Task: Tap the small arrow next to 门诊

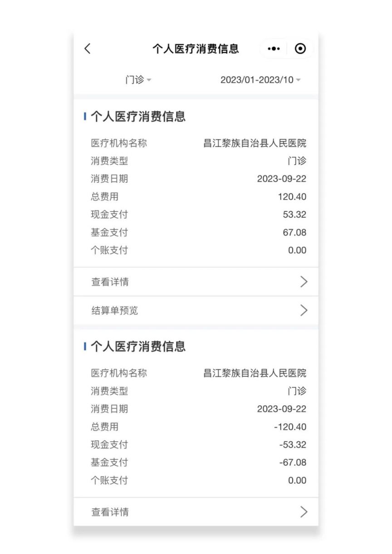Action: [149, 80]
